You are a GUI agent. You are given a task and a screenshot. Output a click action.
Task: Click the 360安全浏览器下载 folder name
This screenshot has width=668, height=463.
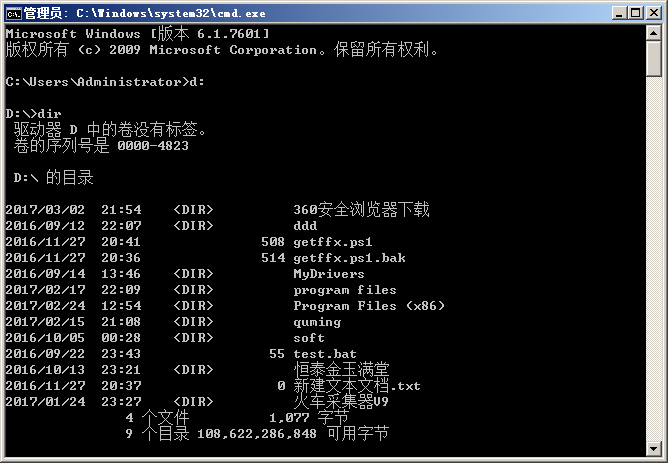tap(361, 210)
